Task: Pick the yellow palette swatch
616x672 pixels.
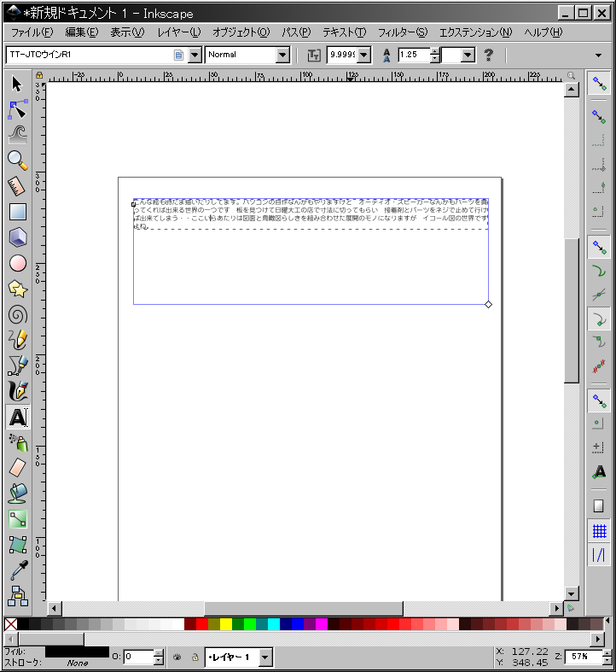Action: [x=226, y=624]
